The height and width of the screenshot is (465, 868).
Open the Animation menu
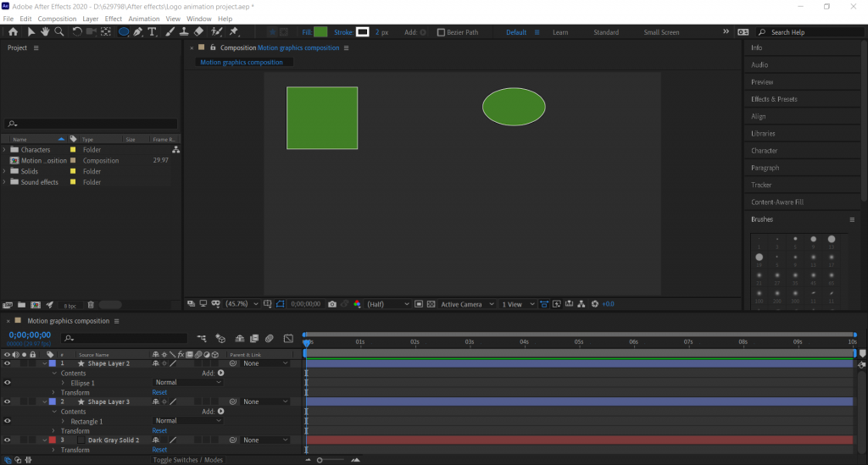coord(143,18)
